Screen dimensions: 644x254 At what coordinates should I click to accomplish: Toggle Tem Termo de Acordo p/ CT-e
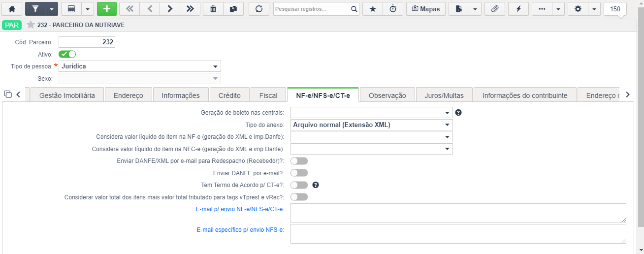point(299,185)
